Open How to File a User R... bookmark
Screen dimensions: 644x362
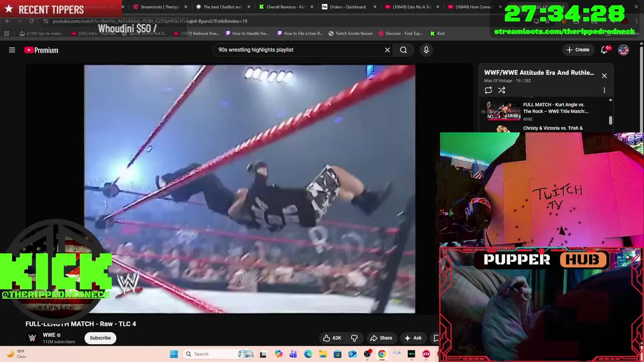[300, 33]
